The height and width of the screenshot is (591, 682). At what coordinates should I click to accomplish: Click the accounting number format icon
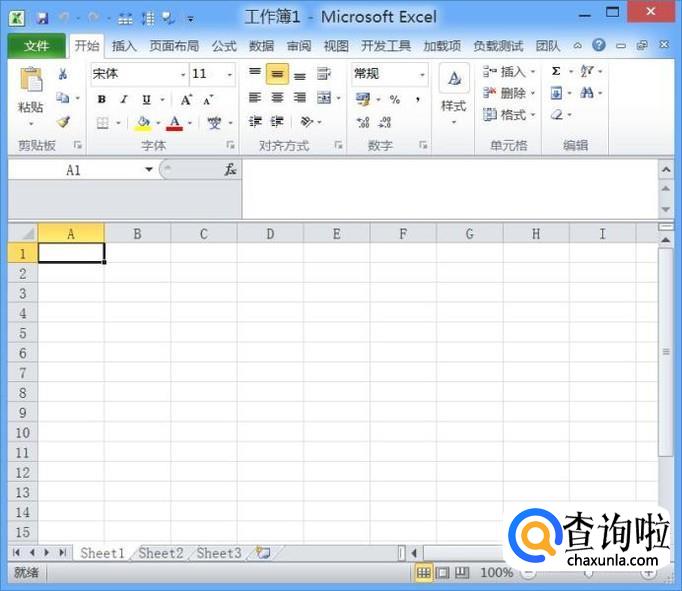(363, 100)
